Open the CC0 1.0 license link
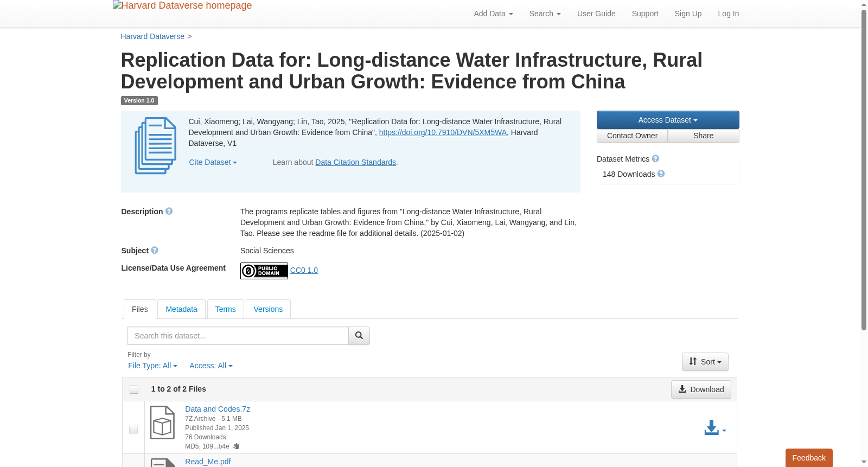Viewport: 868px width, 467px height. pyautogui.click(x=304, y=270)
